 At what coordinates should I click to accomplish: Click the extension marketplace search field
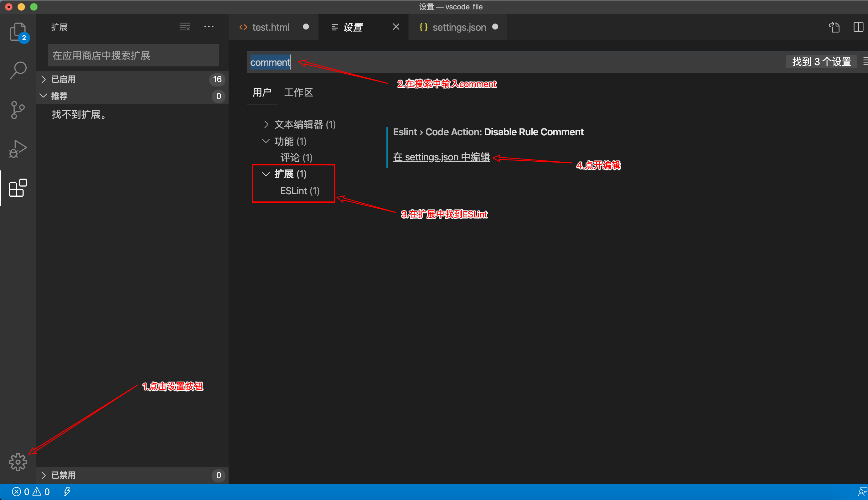[133, 55]
